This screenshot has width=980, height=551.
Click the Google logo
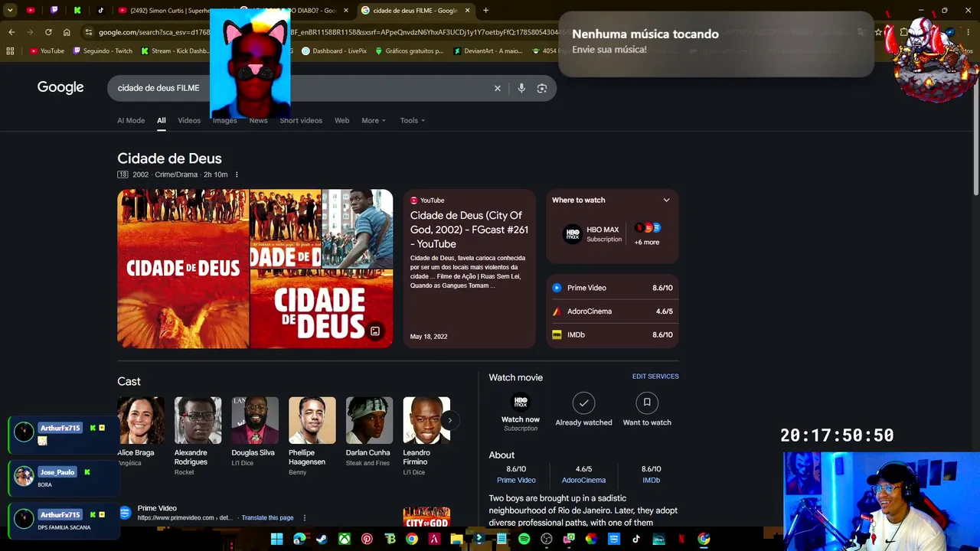tap(60, 87)
